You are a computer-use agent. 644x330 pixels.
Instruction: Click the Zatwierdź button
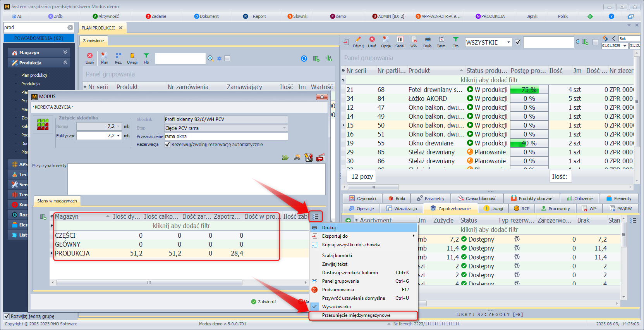tap(263, 302)
